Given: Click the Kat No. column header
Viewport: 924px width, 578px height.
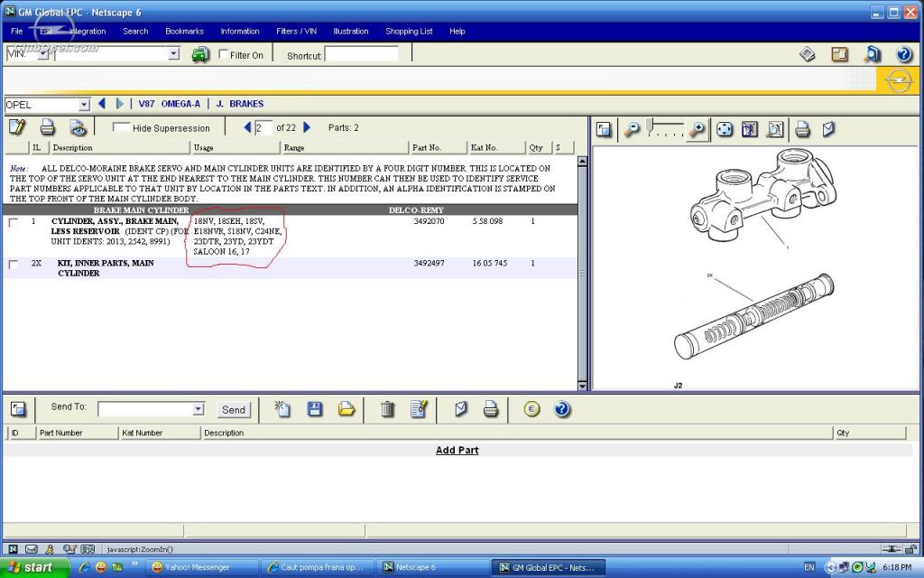Looking at the screenshot, I should point(495,147).
